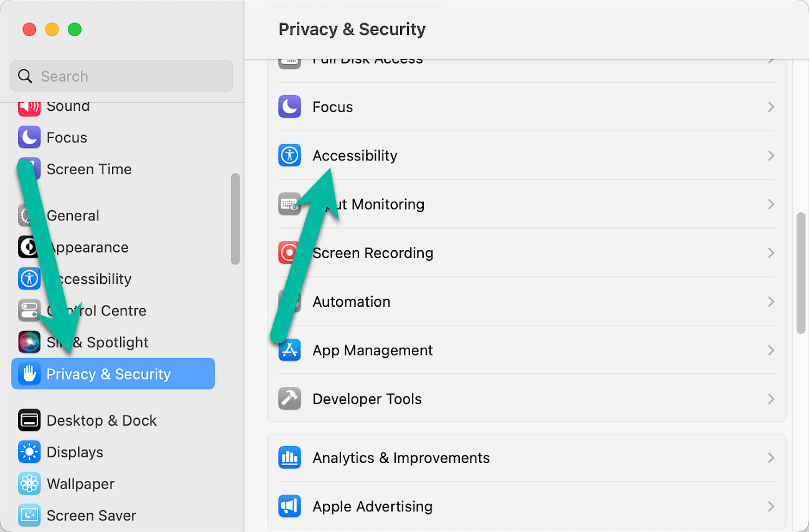The height and width of the screenshot is (532, 809).
Task: Select Screen Time in sidebar
Action: click(x=89, y=169)
